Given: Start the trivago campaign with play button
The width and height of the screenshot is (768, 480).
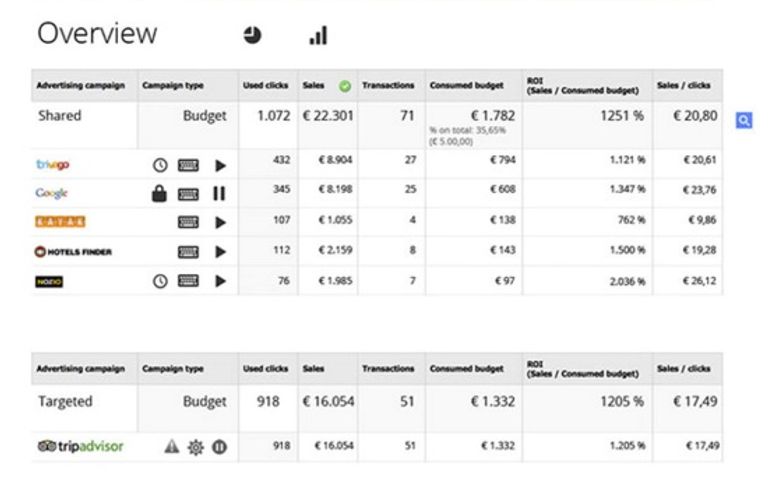Looking at the screenshot, I should (220, 164).
